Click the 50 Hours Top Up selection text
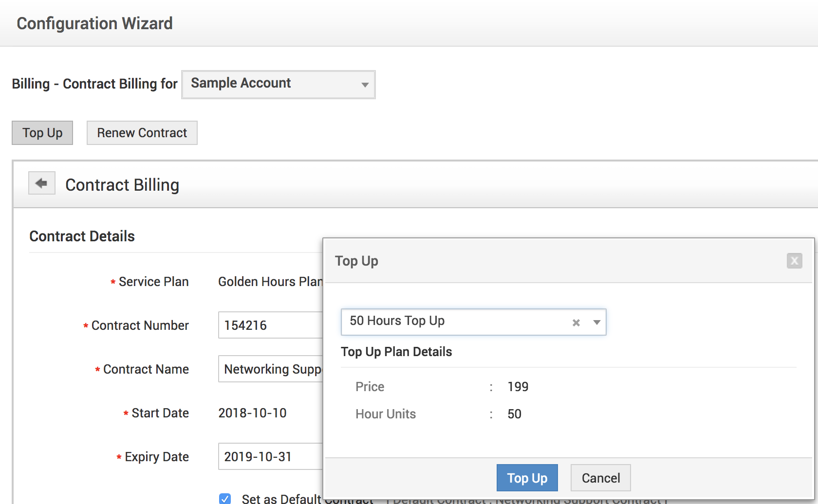The width and height of the screenshot is (818, 504). coord(397,321)
